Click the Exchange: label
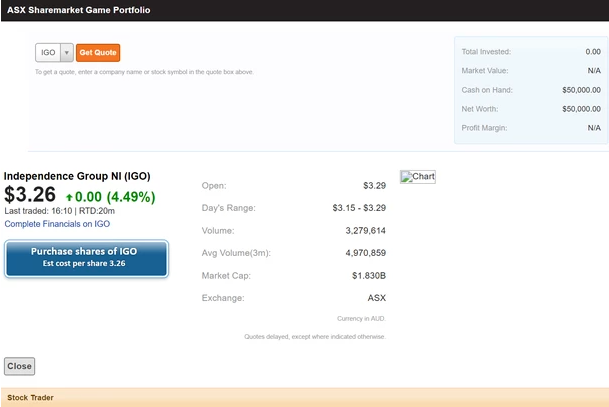The width and height of the screenshot is (609, 407). (x=223, y=298)
